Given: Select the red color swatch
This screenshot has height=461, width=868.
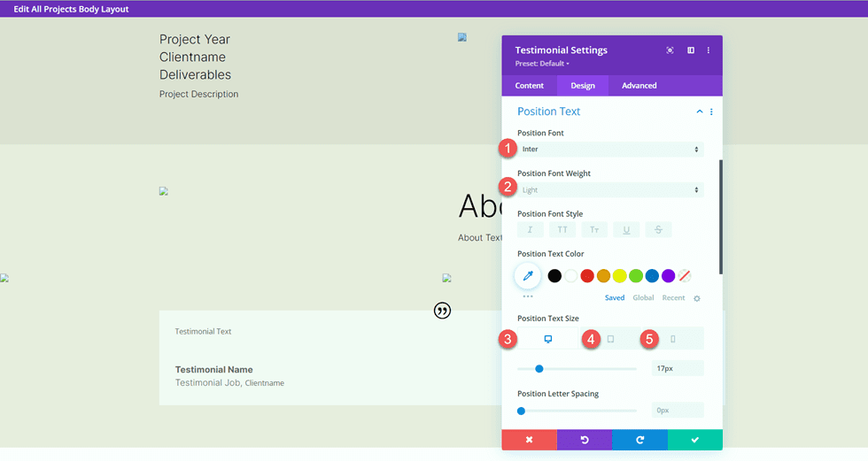Looking at the screenshot, I should pyautogui.click(x=587, y=276).
